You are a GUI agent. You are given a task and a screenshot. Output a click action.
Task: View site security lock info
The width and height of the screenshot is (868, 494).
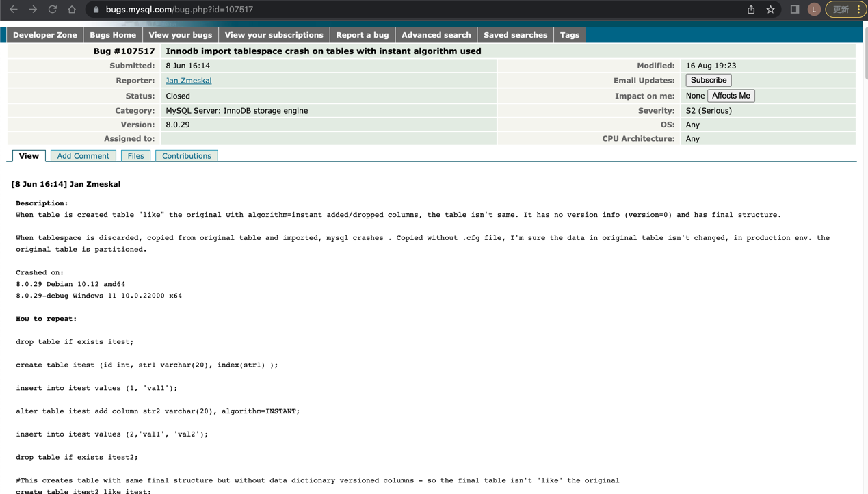pos(96,10)
